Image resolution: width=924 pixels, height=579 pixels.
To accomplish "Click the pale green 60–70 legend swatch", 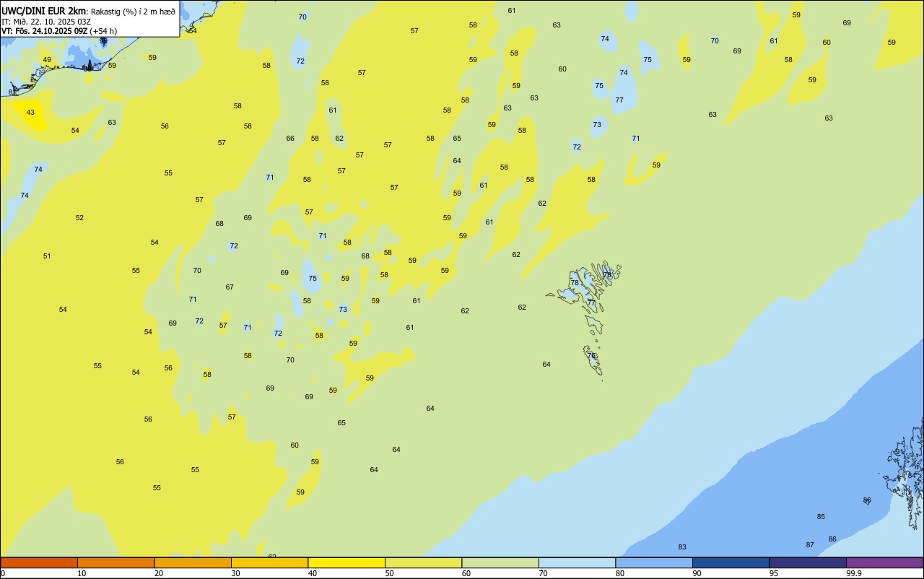I will pyautogui.click(x=500, y=562).
